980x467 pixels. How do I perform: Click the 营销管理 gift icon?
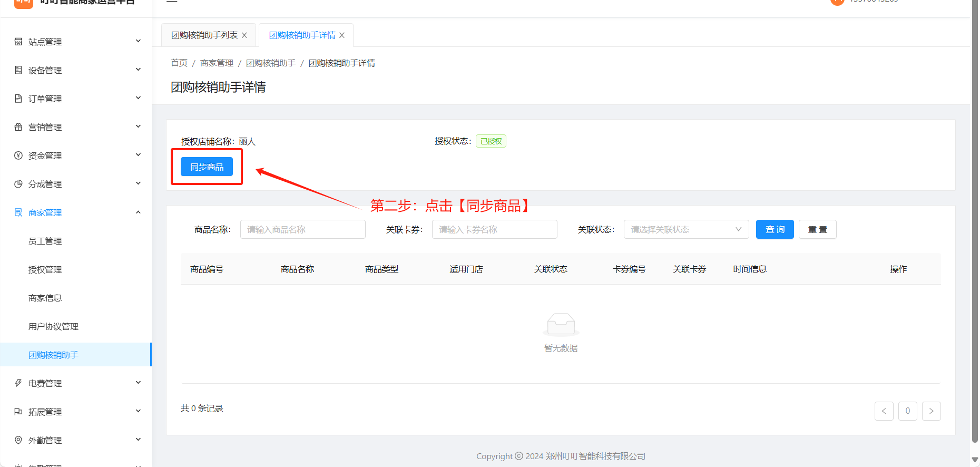coord(18,127)
